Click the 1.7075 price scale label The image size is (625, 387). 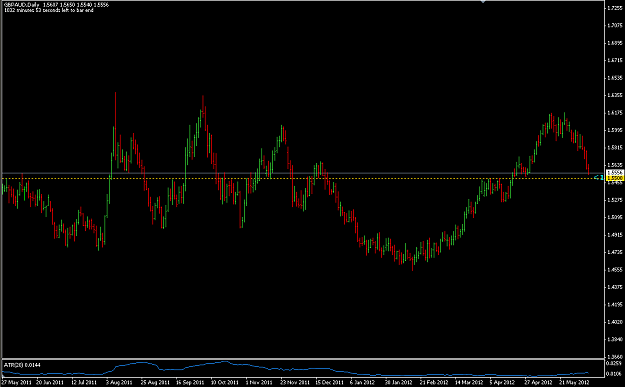point(614,25)
